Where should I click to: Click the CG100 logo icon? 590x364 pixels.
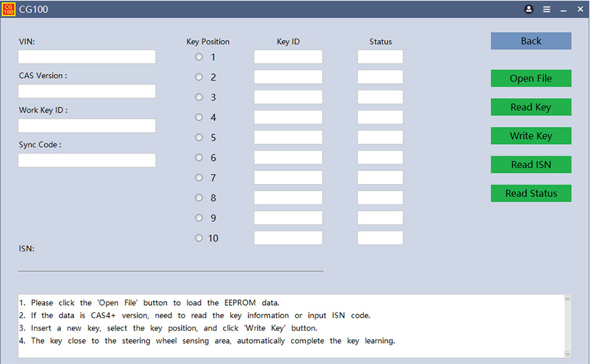9,9
